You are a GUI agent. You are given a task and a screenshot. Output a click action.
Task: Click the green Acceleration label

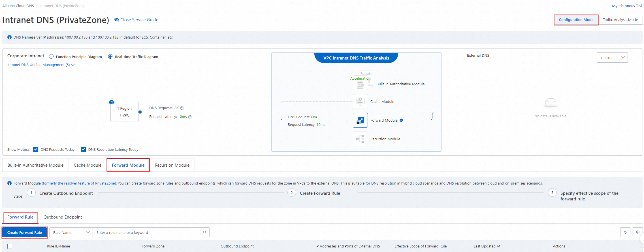pos(360,79)
